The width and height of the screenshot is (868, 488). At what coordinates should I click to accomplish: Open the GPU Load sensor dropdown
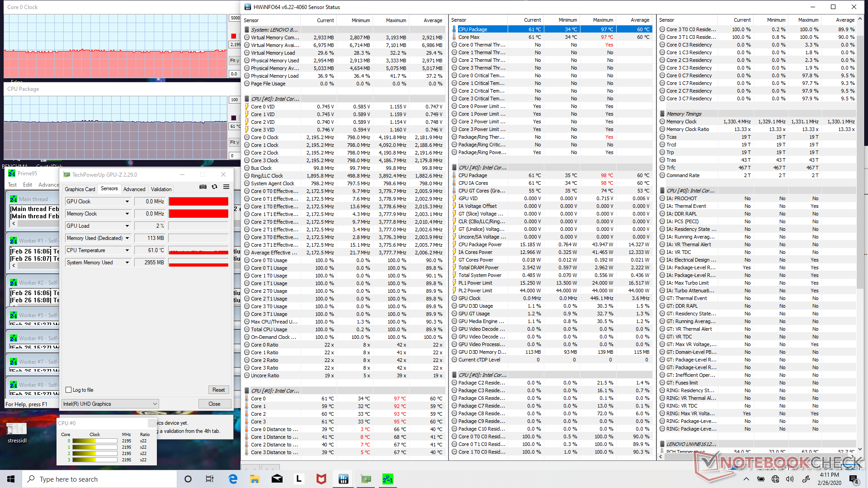[x=127, y=226]
